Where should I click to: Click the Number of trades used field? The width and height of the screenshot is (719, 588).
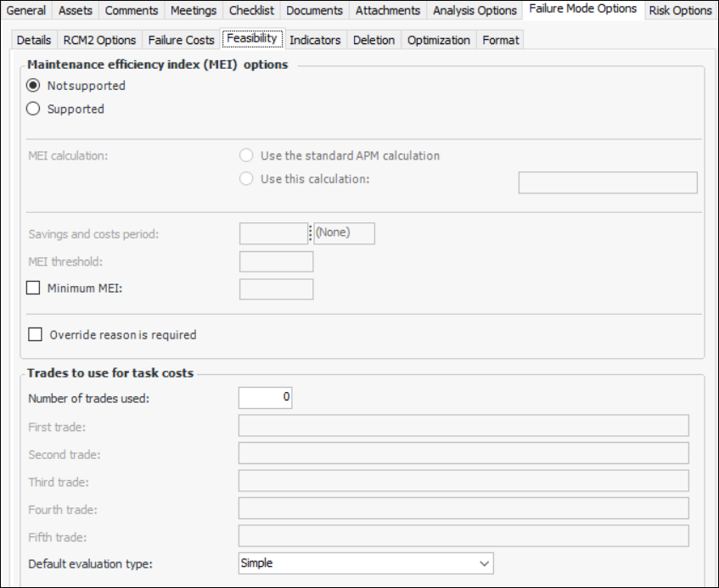point(265,397)
